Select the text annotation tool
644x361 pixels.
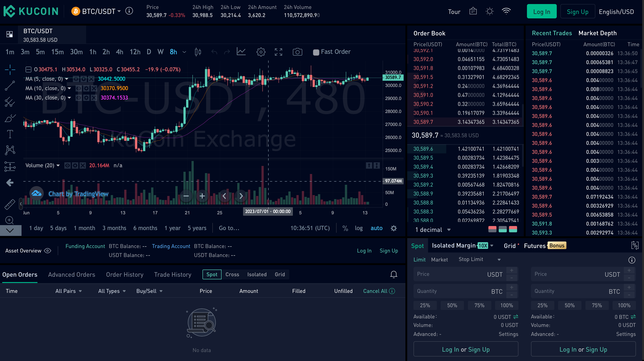(x=10, y=134)
